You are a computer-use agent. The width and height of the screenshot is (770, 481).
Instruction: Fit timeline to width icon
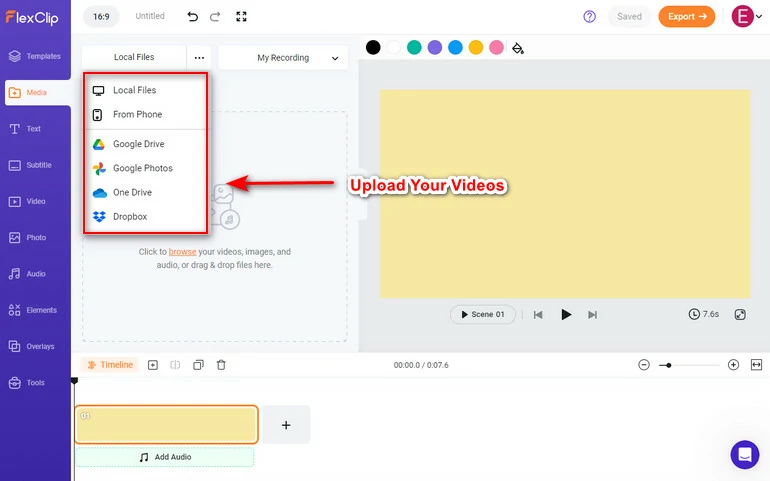[x=756, y=365]
